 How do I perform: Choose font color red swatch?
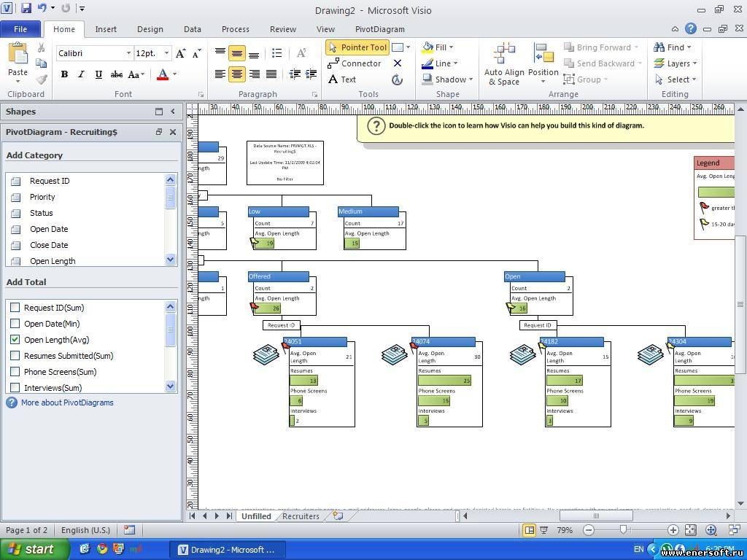(x=163, y=74)
